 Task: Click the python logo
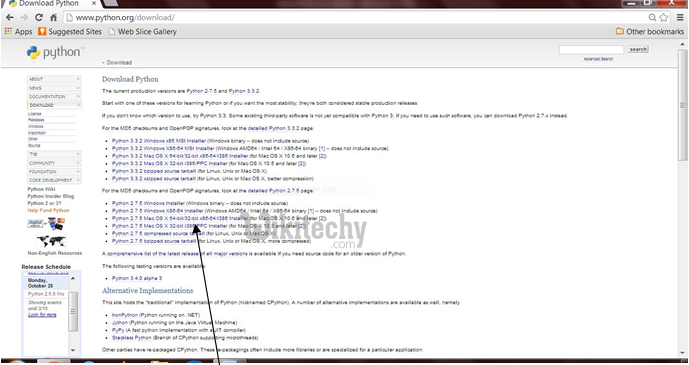[55, 52]
